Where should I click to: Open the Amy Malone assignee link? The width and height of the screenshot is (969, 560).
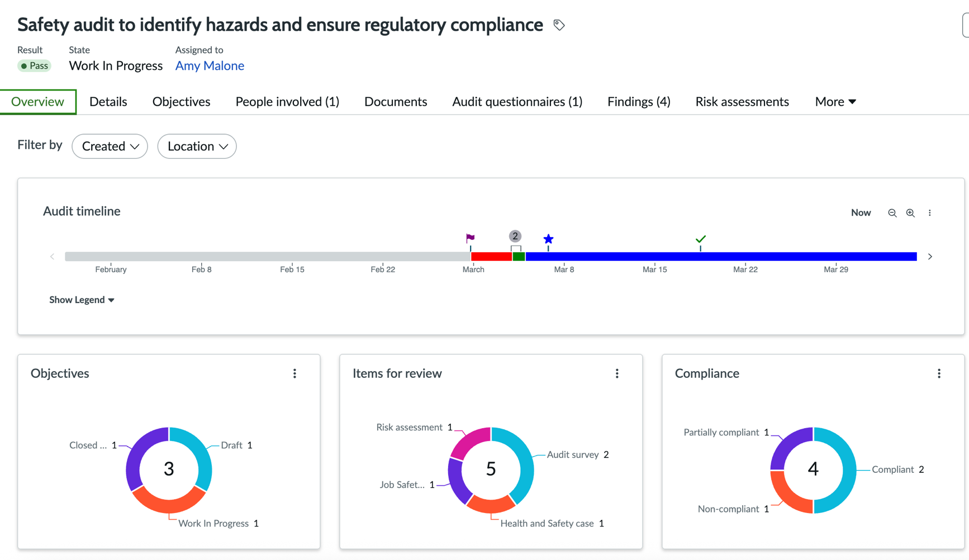click(x=210, y=66)
